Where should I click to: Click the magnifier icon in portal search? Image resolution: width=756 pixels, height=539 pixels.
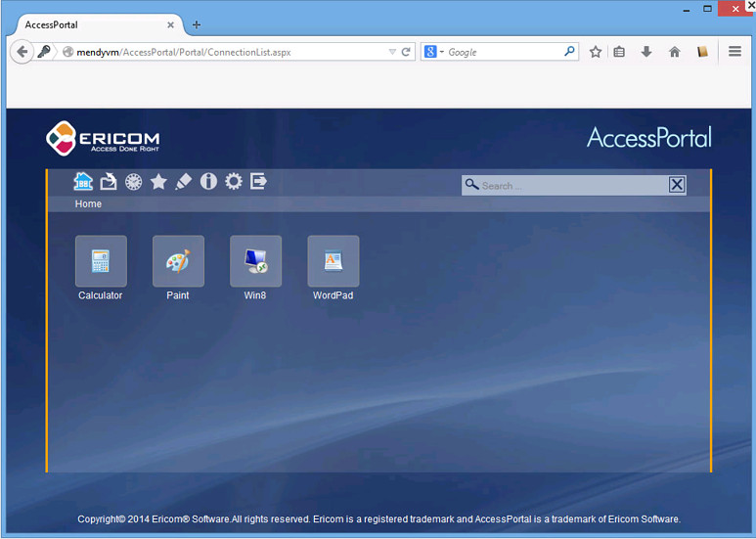pyautogui.click(x=471, y=185)
